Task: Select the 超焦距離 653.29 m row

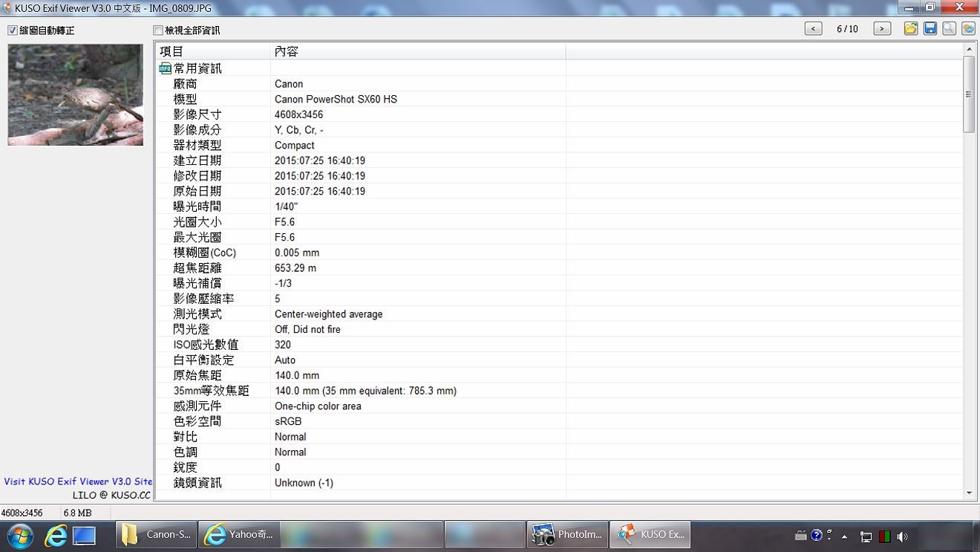Action: [x=558, y=267]
